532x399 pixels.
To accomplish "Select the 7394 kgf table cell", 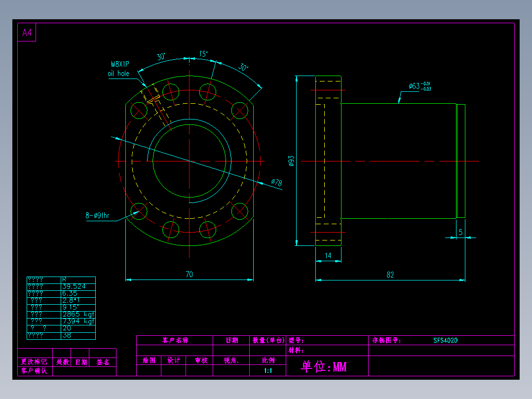I will coord(78,321).
